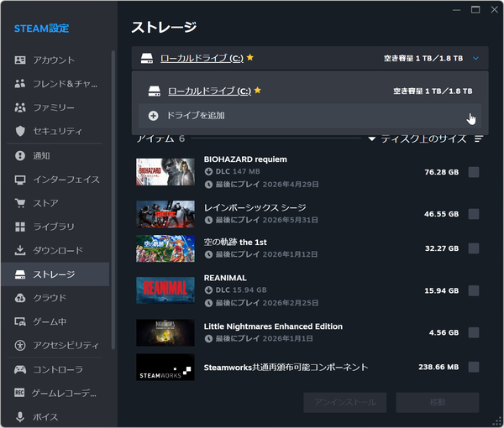Click the drive icon in dropdown list row
Image resolution: width=504 pixels, height=428 pixels.
(x=155, y=91)
